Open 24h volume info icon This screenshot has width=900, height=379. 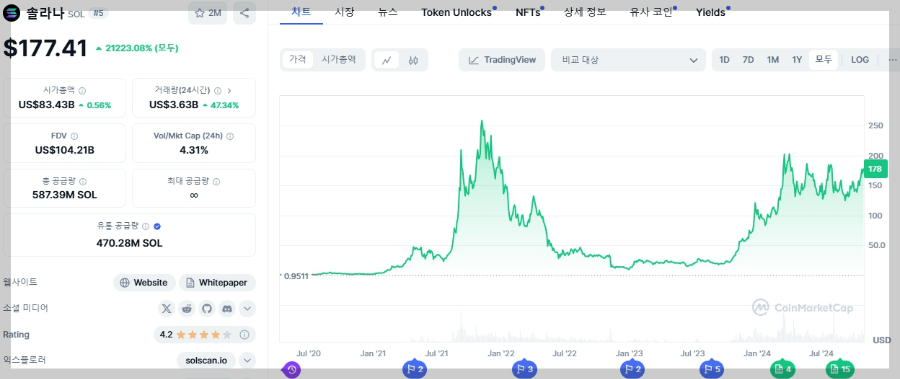pos(218,91)
